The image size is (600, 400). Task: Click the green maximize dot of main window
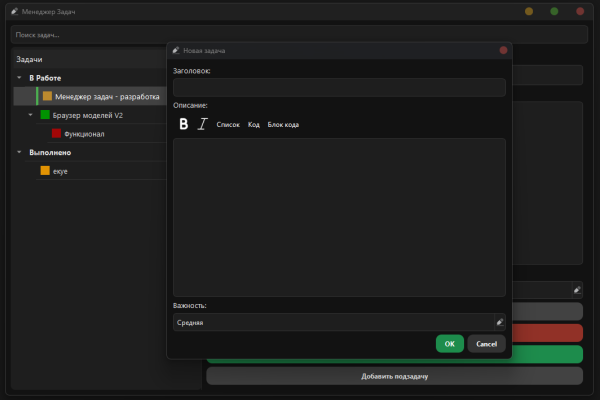click(x=554, y=11)
